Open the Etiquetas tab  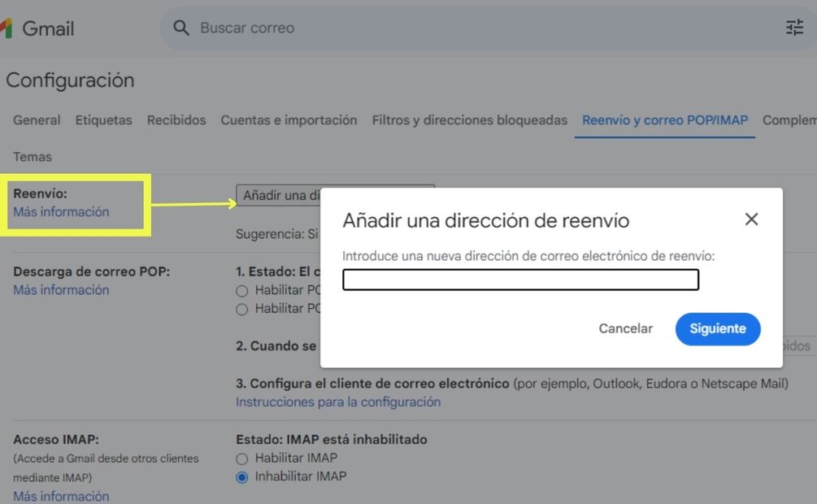103,119
